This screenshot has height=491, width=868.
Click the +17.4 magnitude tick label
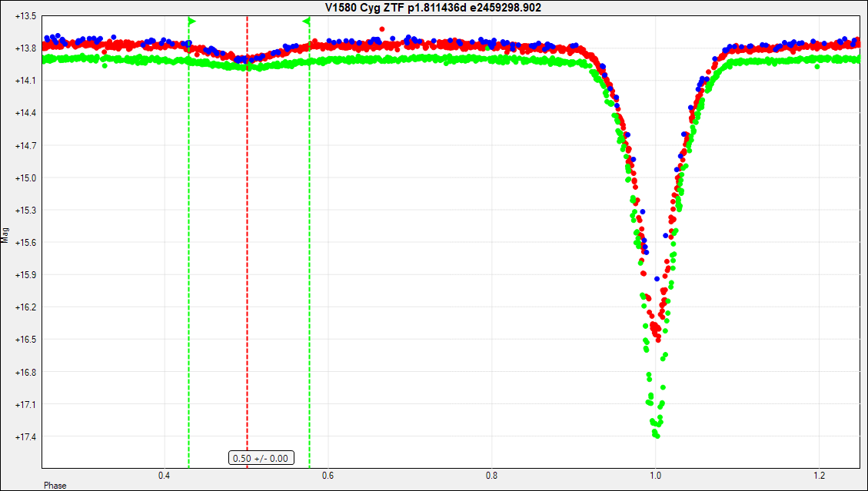25,436
